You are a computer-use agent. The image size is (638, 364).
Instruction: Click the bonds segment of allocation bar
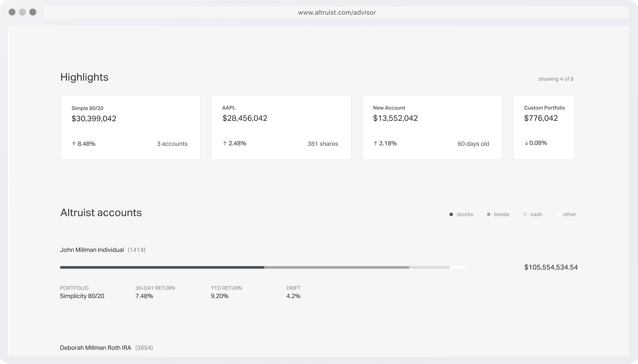pos(336,268)
